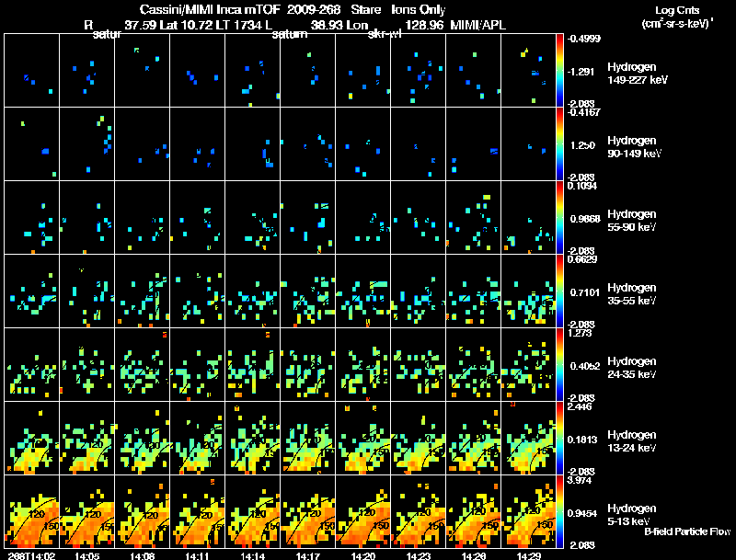Image resolution: width=736 pixels, height=560 pixels.
Task: Click the Cassini/MIMI Inca mTOF title text
Action: pos(210,9)
